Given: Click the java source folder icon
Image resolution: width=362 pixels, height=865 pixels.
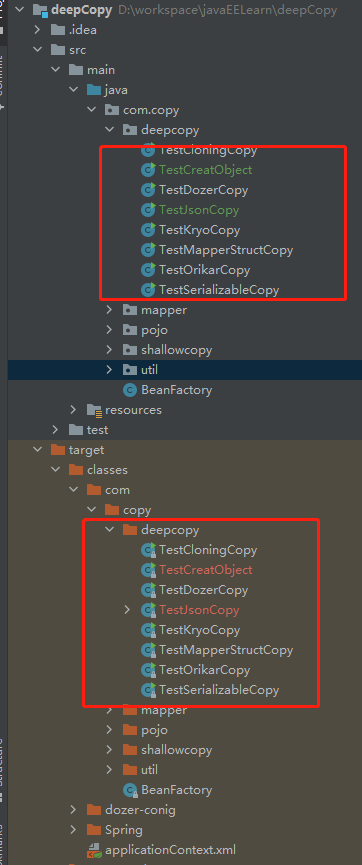Looking at the screenshot, I should pyautogui.click(x=94, y=90).
